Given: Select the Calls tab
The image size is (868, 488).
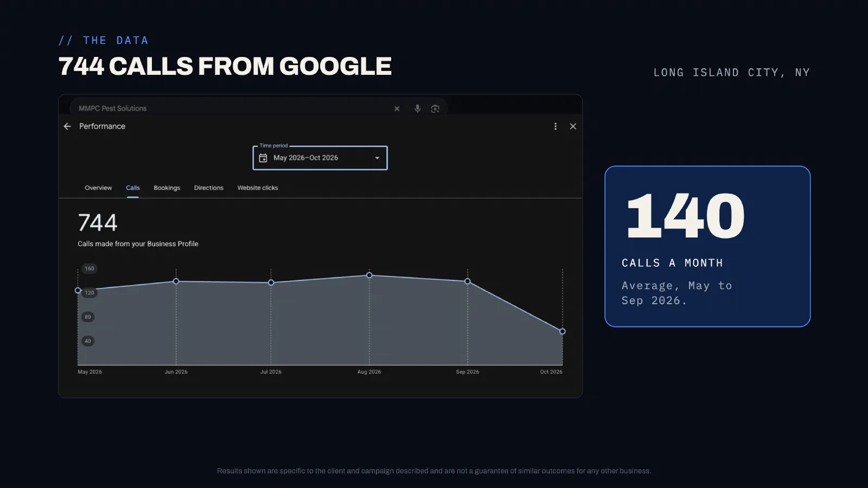Looking at the screenshot, I should 133,188.
